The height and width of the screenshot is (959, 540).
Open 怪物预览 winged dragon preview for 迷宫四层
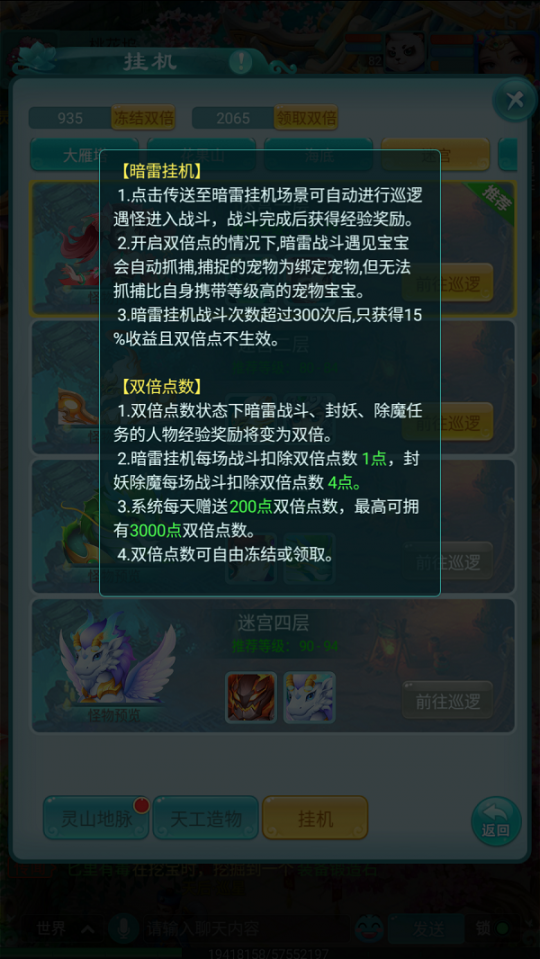point(116,666)
